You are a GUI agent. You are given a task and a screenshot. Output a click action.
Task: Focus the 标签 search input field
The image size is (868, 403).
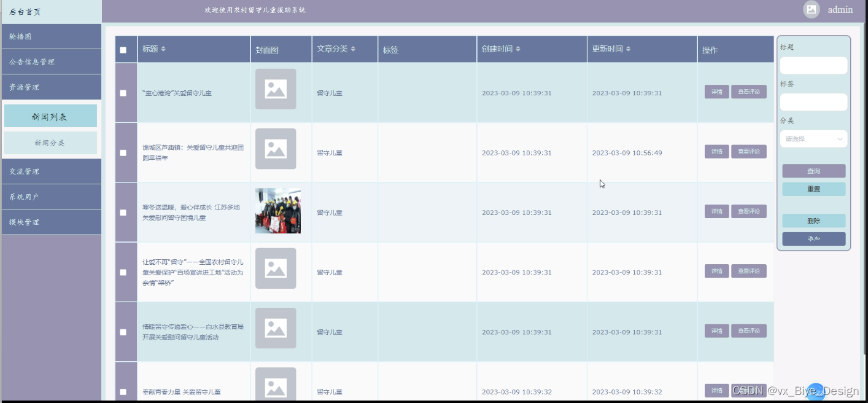(813, 102)
